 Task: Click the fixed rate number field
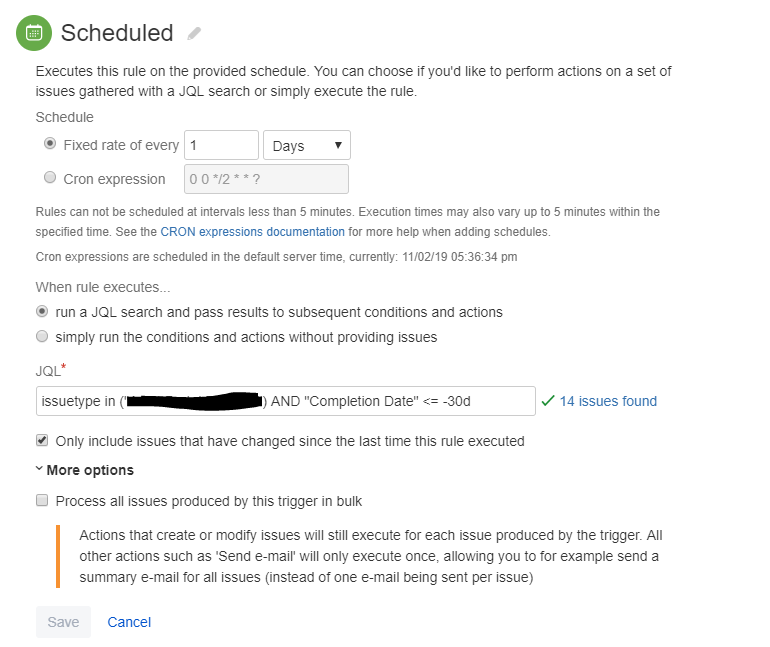pos(221,145)
